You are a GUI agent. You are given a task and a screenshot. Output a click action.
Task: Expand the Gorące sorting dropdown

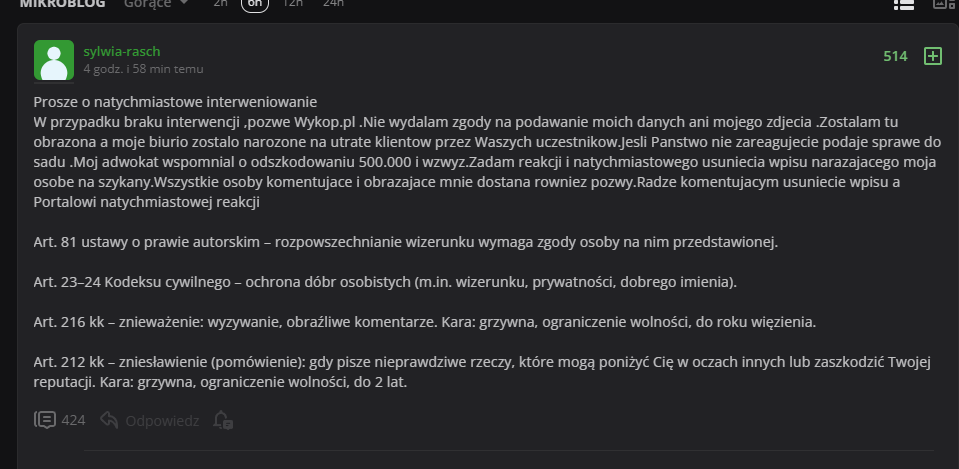click(x=156, y=4)
